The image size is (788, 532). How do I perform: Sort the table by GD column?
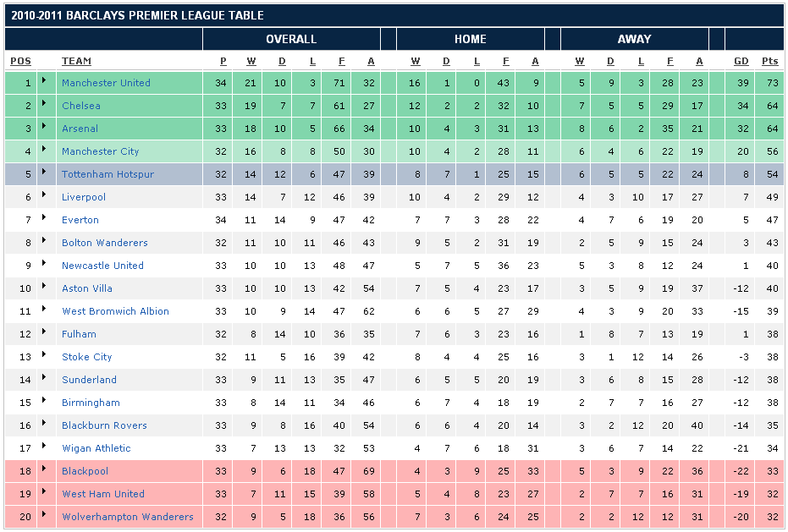(741, 61)
